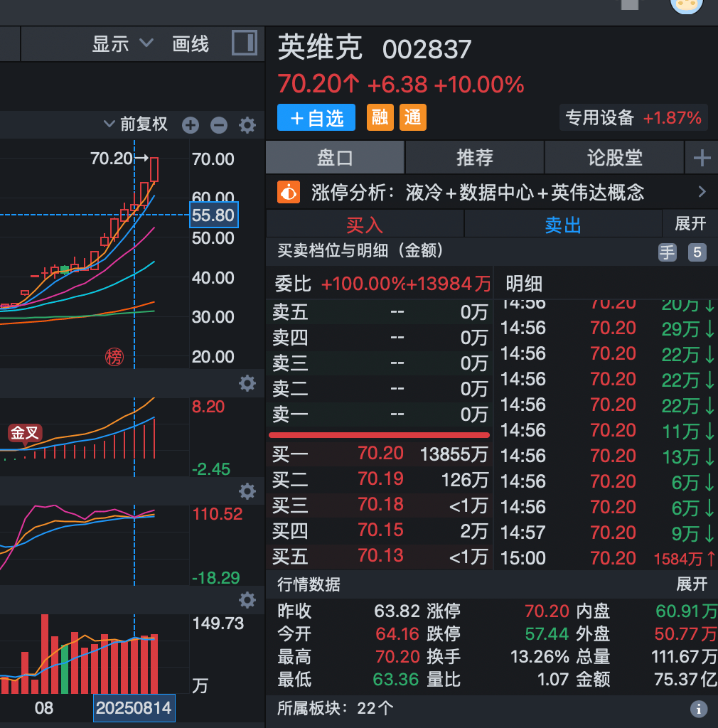Click the 融 margin trading badge
The image size is (718, 728).
coord(380,117)
